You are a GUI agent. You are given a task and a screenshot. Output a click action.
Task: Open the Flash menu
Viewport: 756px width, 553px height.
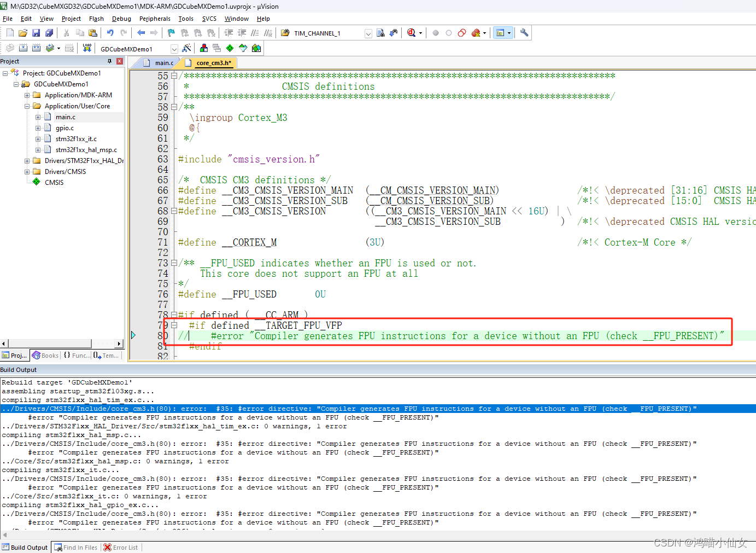pyautogui.click(x=96, y=19)
